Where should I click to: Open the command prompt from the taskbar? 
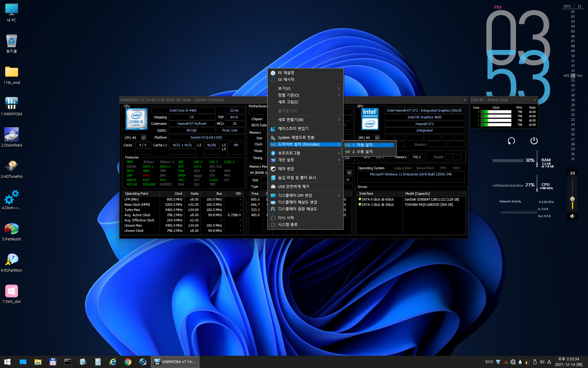click(68, 362)
